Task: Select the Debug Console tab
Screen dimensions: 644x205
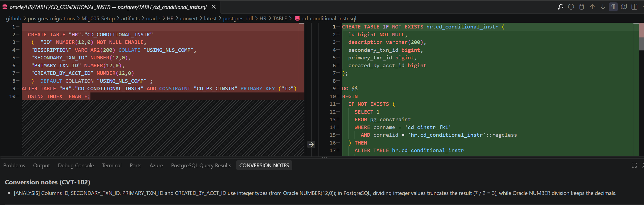Action: [76, 165]
